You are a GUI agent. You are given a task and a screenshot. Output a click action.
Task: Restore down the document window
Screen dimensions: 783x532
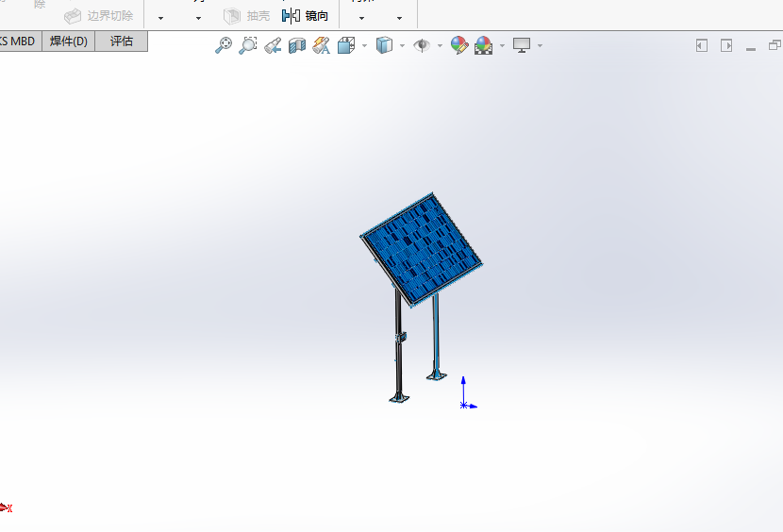(775, 45)
